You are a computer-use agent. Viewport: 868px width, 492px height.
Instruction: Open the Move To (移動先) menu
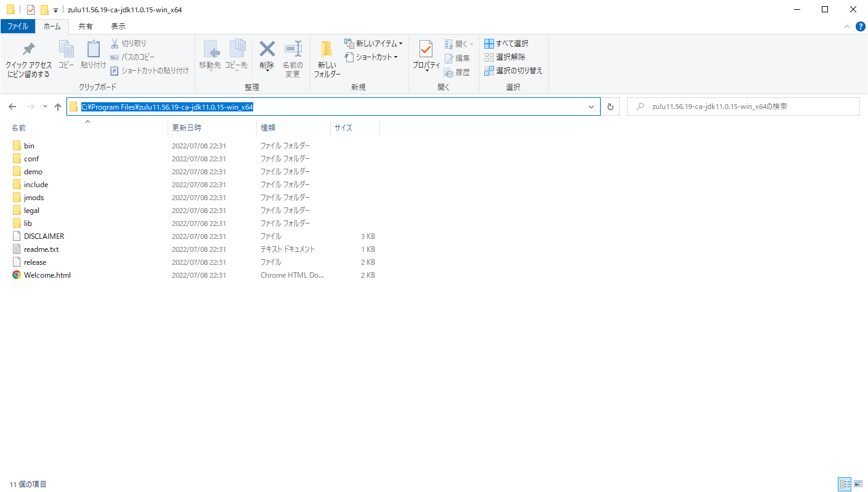[x=209, y=57]
